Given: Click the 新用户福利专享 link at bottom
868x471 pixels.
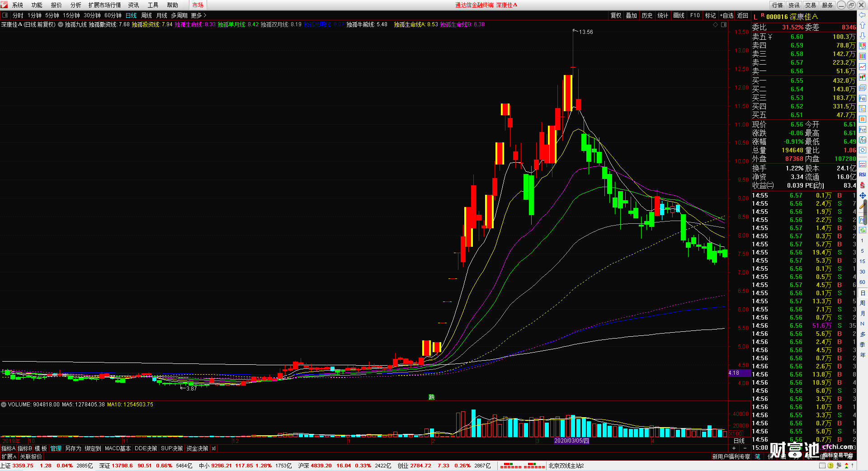Looking at the screenshot, I should coord(731,457).
